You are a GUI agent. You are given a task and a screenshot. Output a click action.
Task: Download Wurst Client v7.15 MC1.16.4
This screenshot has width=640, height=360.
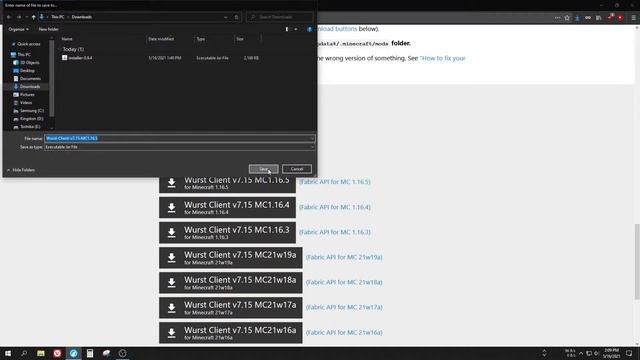(227, 207)
